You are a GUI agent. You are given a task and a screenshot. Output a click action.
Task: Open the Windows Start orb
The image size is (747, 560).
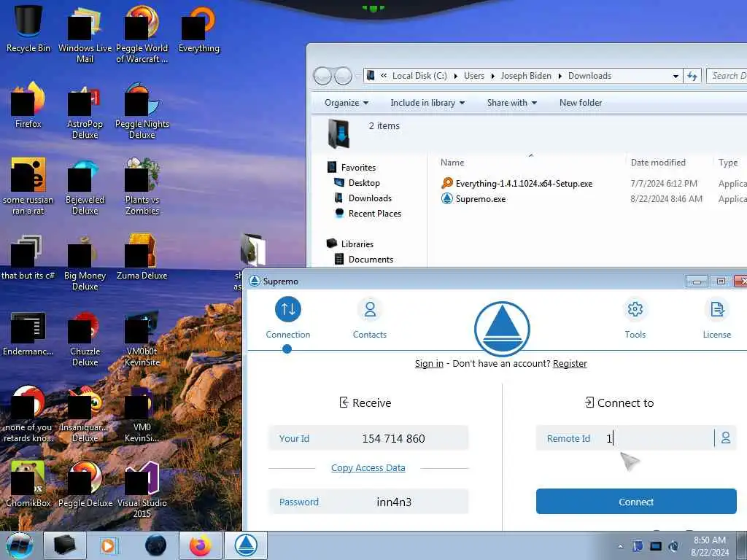pyautogui.click(x=19, y=545)
